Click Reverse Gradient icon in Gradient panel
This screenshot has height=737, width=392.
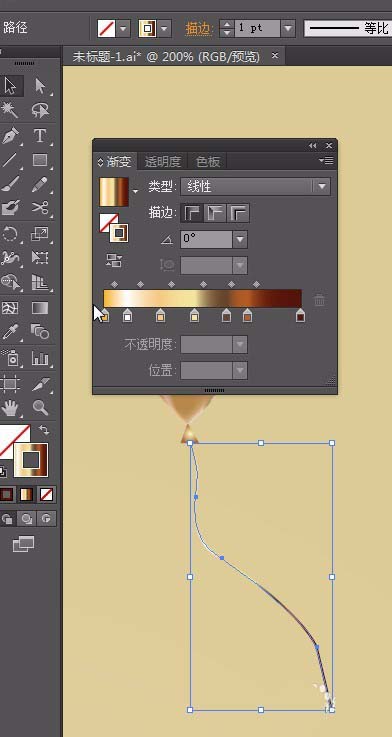point(114,261)
